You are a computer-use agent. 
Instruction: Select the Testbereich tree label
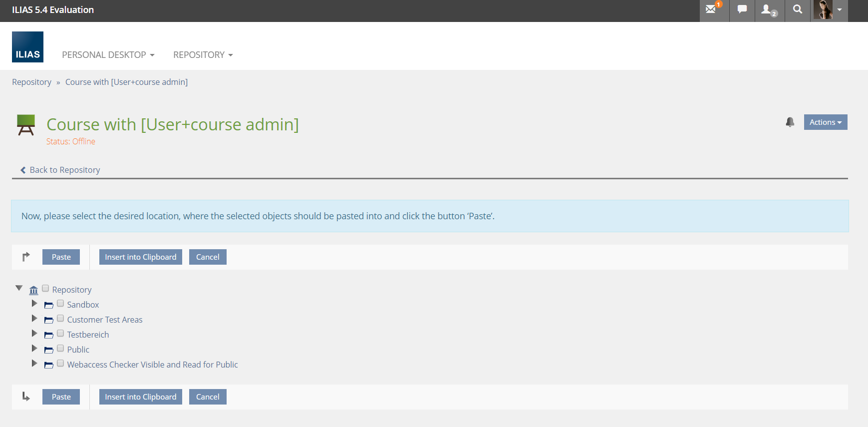(88, 335)
